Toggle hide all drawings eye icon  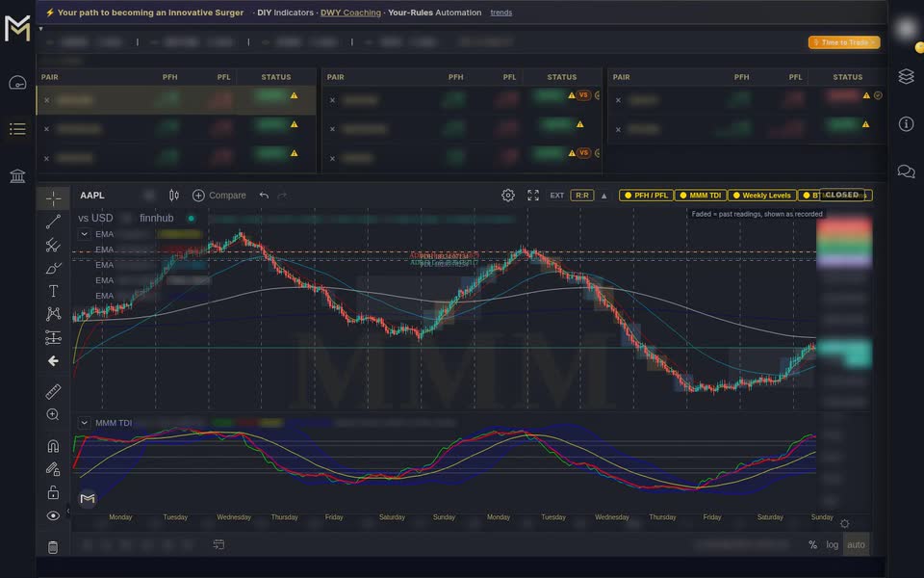tap(53, 515)
